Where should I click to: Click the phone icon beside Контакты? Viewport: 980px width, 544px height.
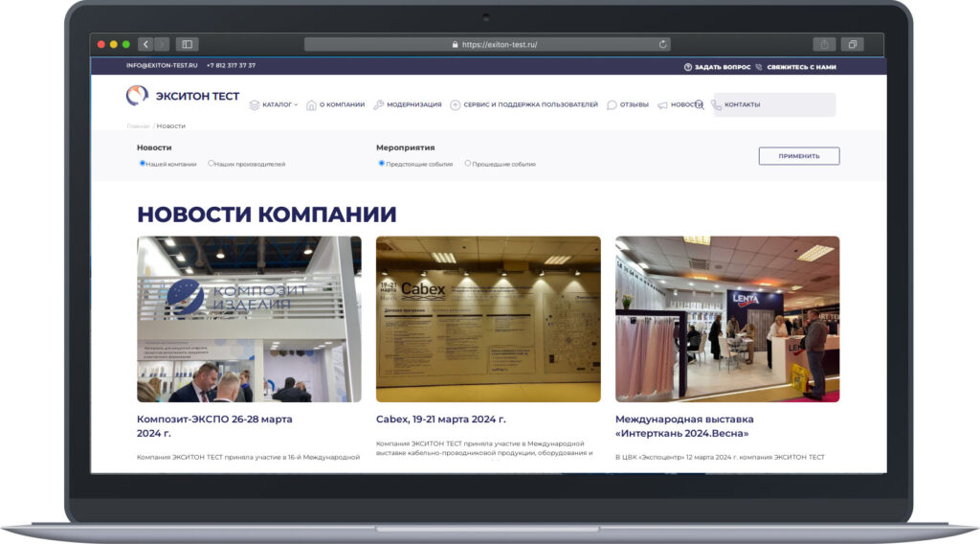pos(716,105)
